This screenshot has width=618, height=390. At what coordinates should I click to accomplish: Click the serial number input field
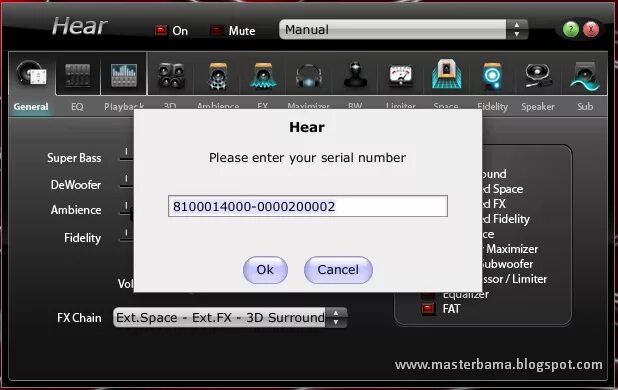click(x=308, y=206)
